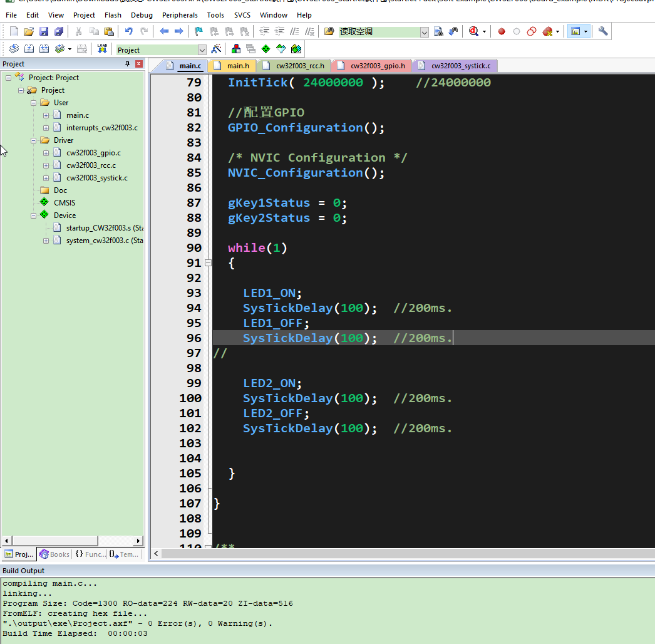Open the target selection Project dropdown
The image size is (655, 644).
202,49
